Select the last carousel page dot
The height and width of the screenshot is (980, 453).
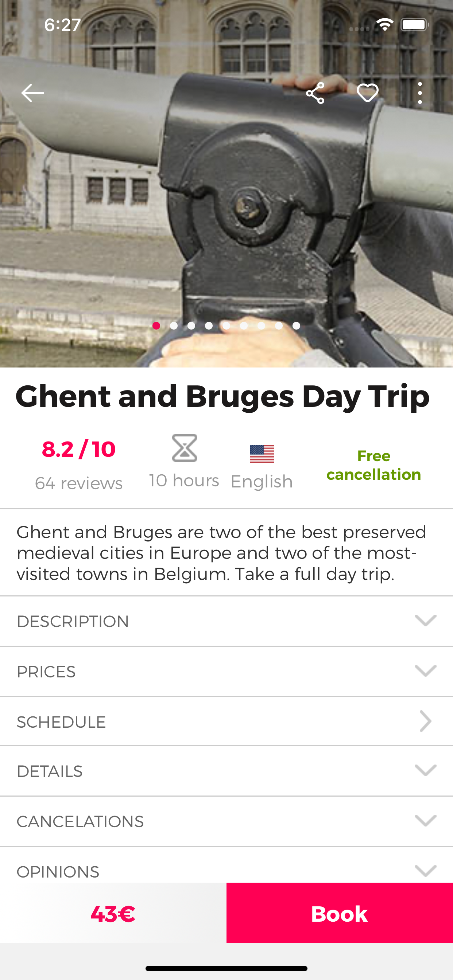point(296,326)
